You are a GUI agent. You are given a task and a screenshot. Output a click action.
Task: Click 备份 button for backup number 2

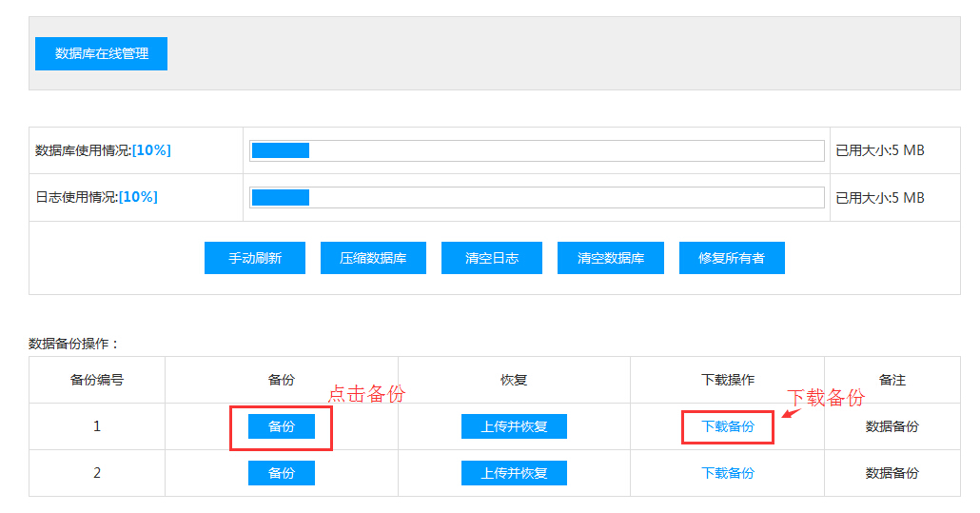click(281, 473)
